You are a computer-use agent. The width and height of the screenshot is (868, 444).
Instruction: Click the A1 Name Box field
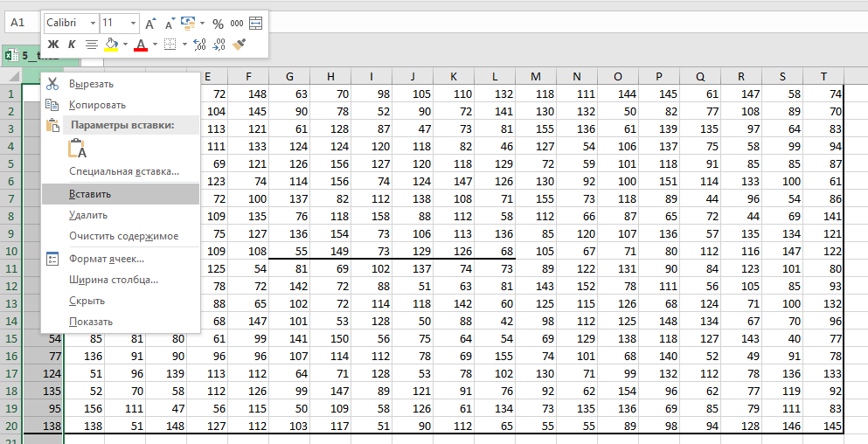[x=18, y=23]
